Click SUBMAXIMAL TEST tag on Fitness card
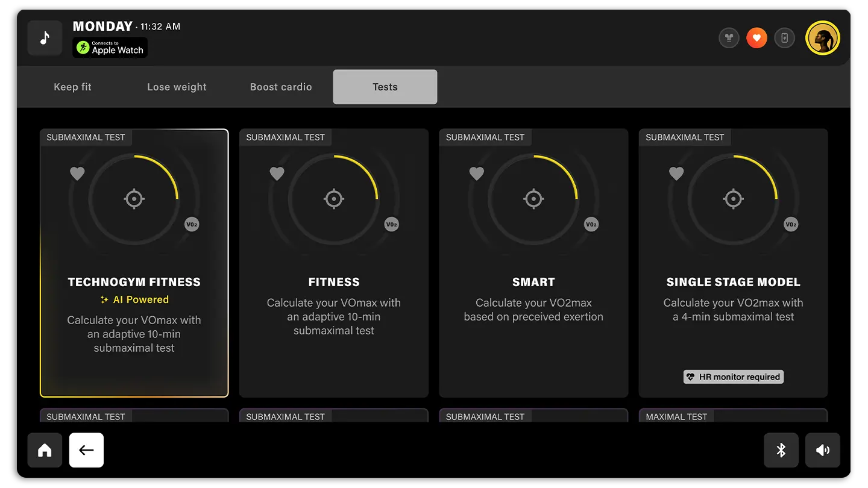 (x=285, y=137)
